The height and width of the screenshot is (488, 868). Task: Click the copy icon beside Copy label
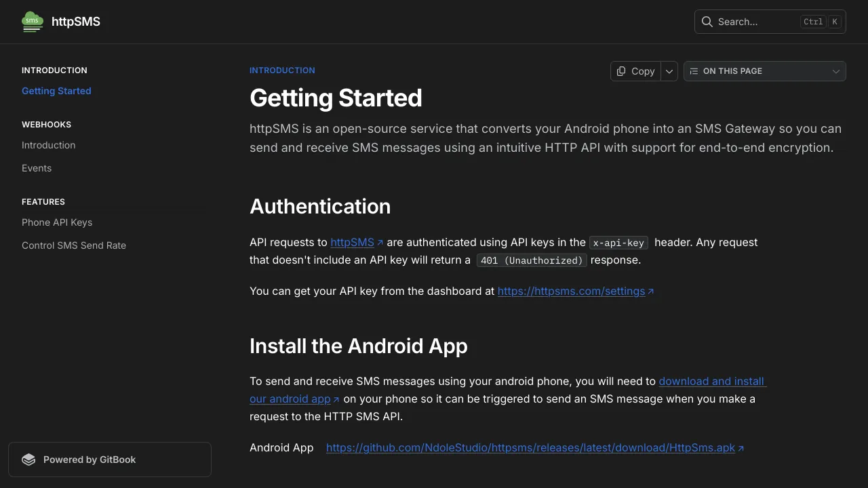pos(621,71)
